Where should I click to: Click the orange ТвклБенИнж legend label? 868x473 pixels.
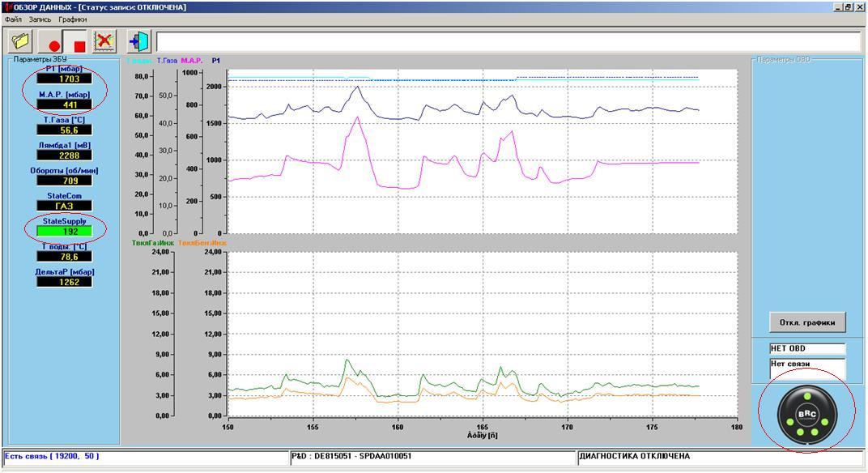pos(202,243)
